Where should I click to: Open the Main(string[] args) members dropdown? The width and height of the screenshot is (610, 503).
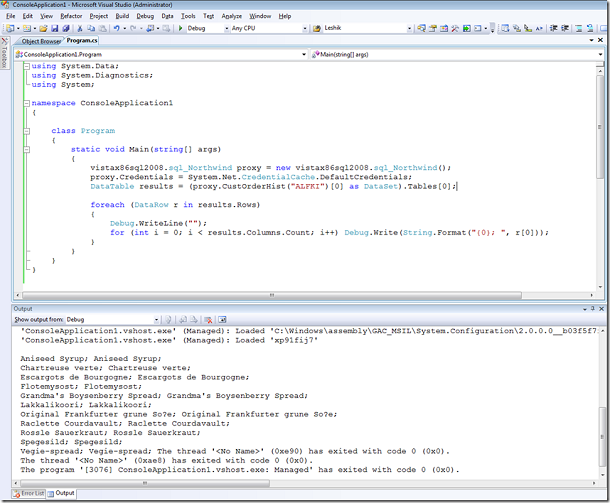pos(600,54)
